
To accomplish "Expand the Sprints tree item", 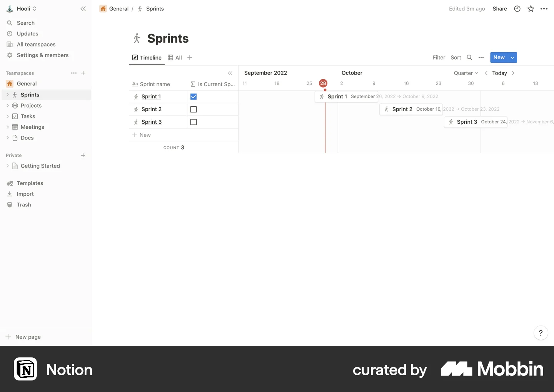I will [x=7, y=95].
